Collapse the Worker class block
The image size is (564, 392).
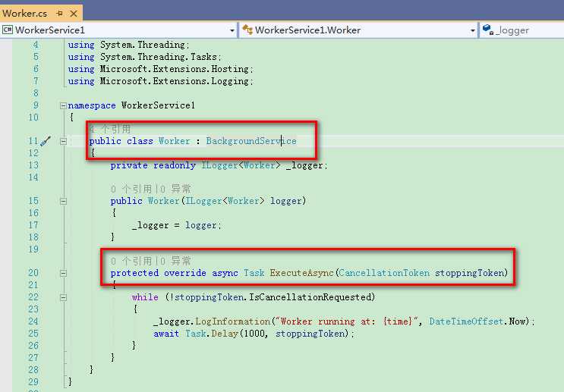pos(63,141)
